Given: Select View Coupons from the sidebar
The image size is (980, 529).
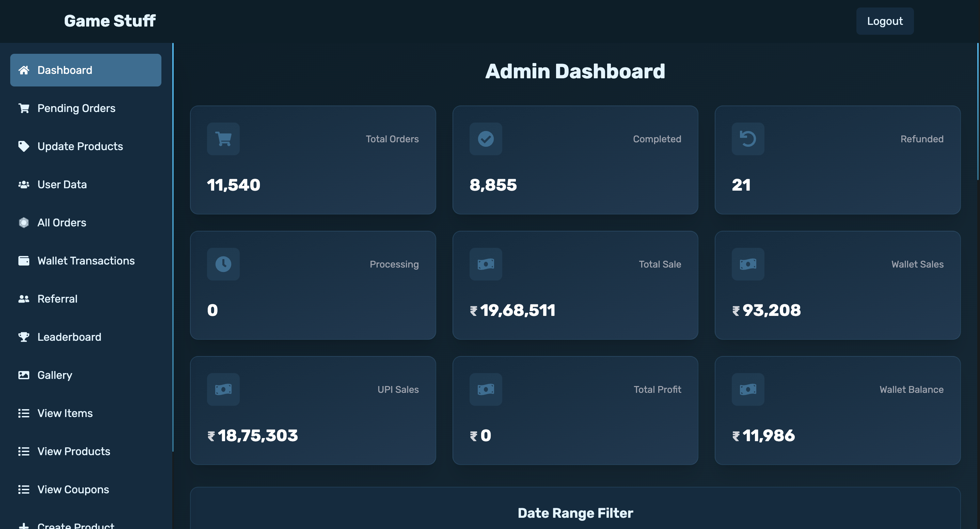Looking at the screenshot, I should (73, 490).
